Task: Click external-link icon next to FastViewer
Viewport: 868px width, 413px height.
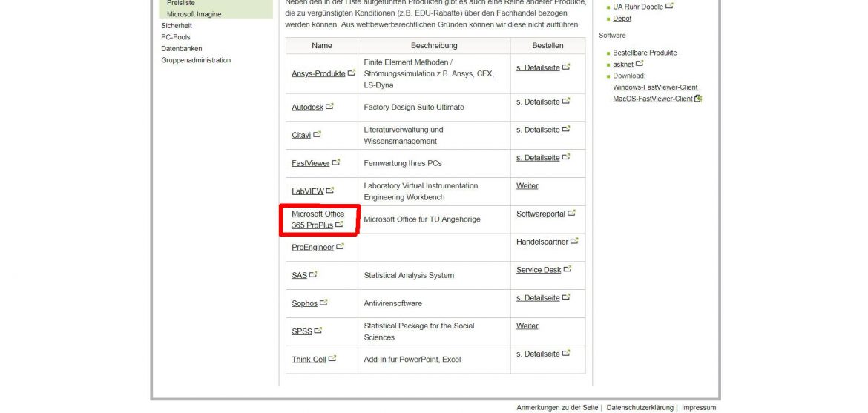Action: [x=336, y=162]
